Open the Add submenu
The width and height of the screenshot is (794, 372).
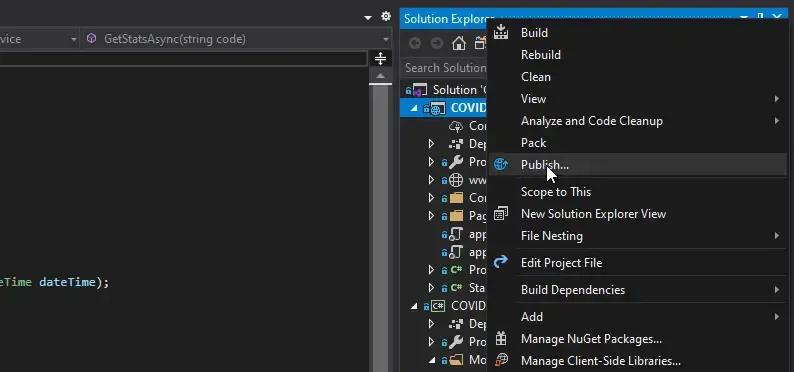(638, 317)
